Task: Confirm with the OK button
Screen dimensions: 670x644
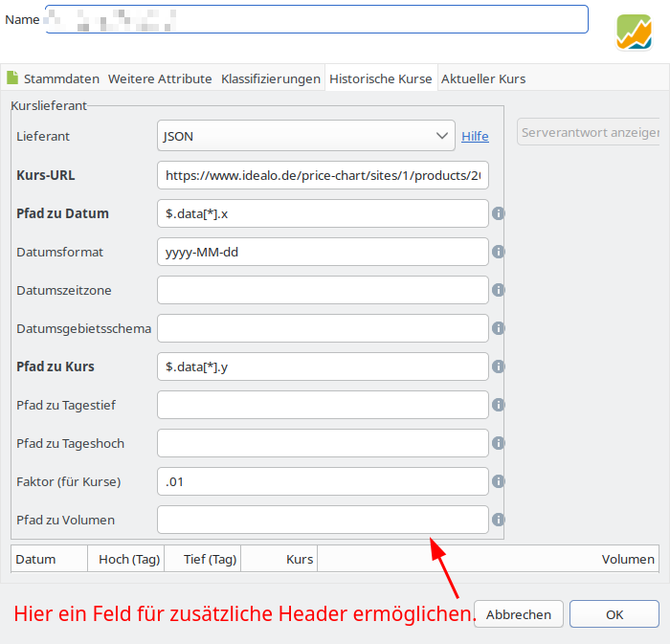Action: [x=614, y=614]
